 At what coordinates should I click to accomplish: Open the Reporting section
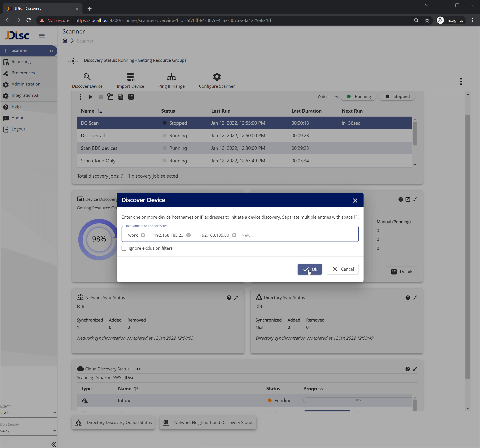point(21,61)
